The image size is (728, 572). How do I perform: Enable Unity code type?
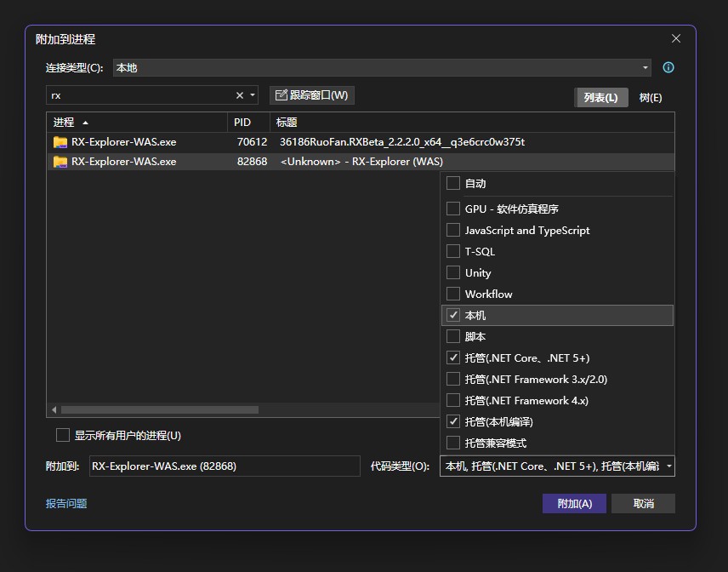452,272
